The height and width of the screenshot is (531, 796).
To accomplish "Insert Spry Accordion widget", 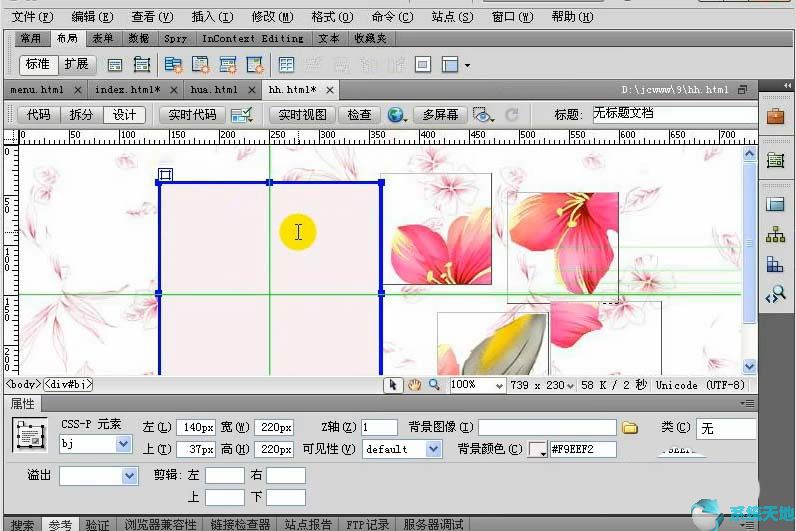I will (227, 64).
